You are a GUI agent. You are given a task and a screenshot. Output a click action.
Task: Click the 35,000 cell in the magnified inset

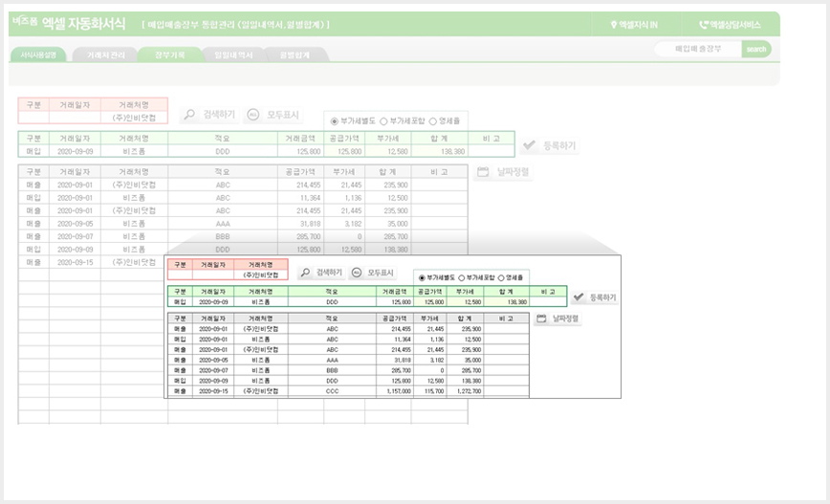tap(466, 360)
